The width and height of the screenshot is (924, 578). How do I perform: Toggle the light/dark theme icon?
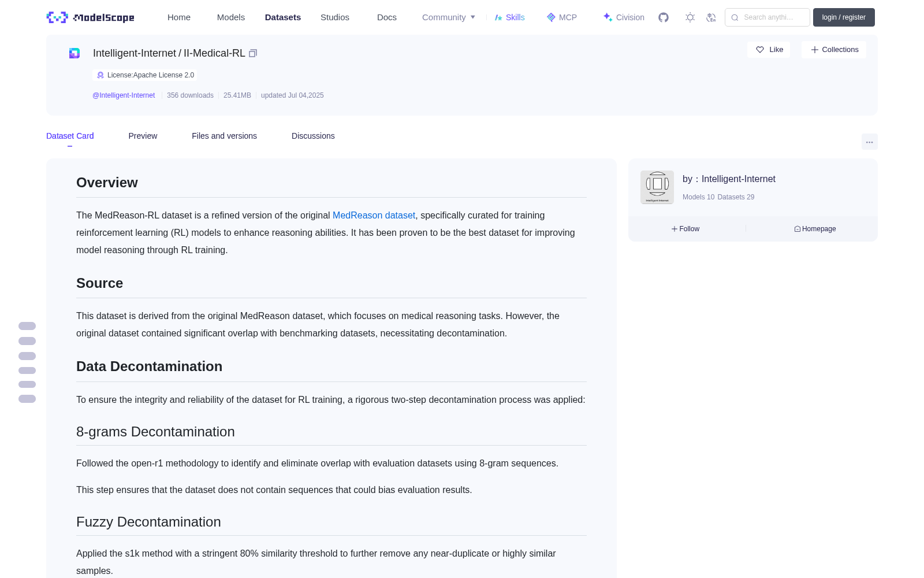pos(690,17)
